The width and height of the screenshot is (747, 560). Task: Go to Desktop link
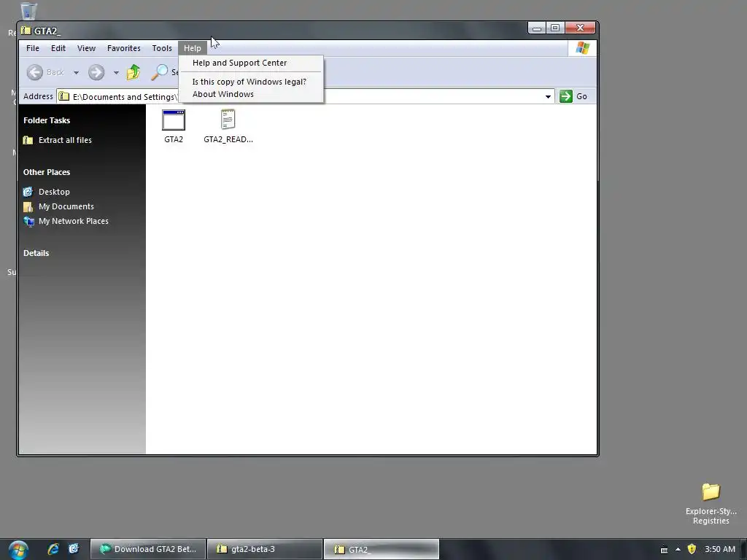pyautogui.click(x=54, y=192)
